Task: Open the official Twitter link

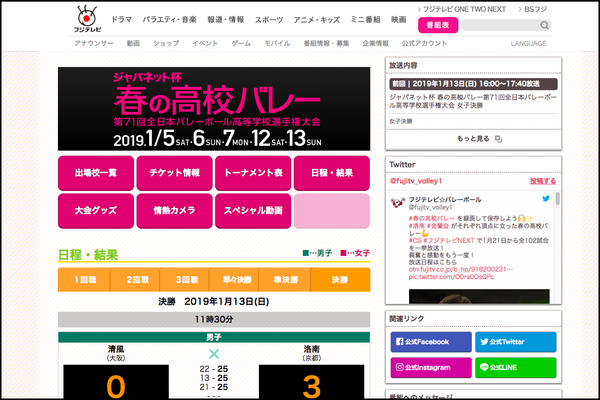Action: pos(512,341)
